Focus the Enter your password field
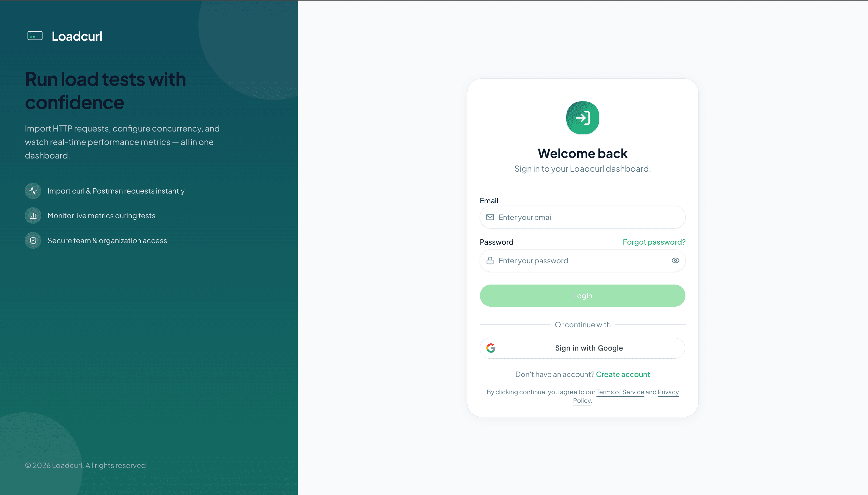Viewport: 868px width, 495px height. click(x=582, y=261)
